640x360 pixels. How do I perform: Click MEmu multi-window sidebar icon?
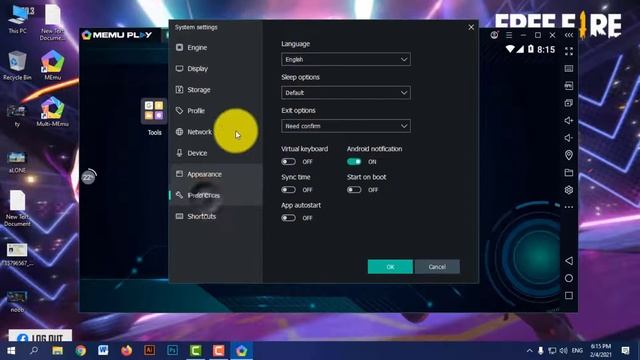tap(569, 103)
